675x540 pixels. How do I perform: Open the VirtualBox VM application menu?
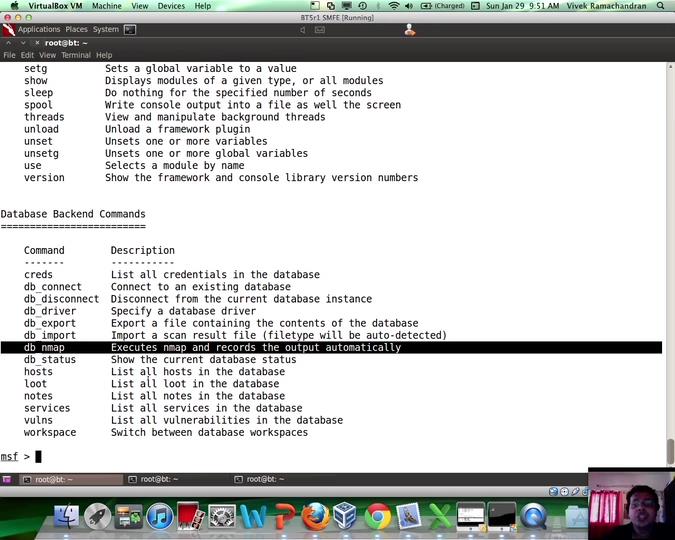[55, 6]
